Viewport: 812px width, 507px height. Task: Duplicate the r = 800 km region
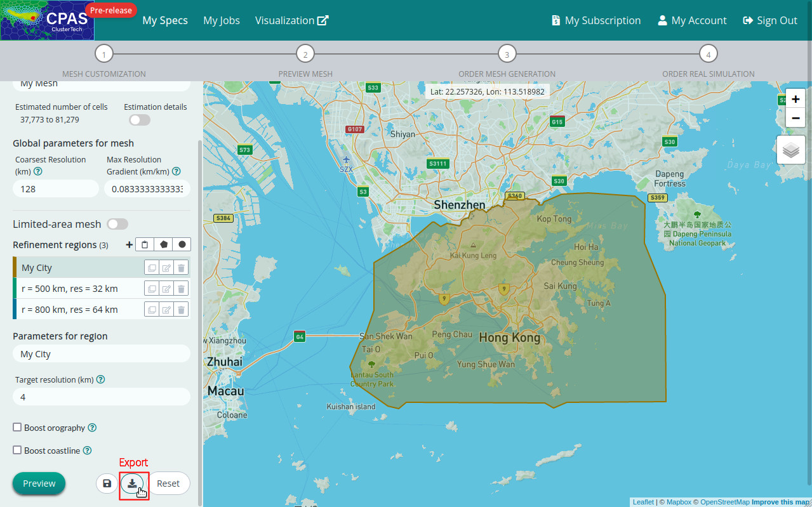coord(152,310)
